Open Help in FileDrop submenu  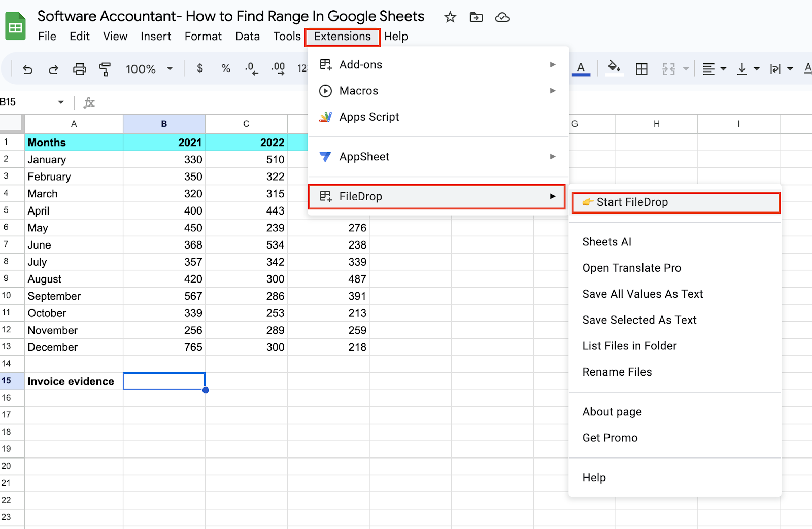[x=675, y=478]
